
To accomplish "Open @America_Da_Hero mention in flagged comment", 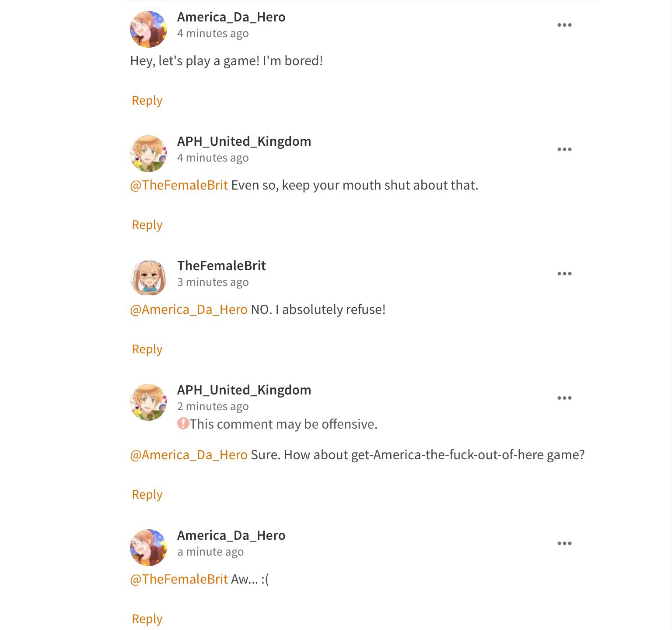I will coord(189,455).
